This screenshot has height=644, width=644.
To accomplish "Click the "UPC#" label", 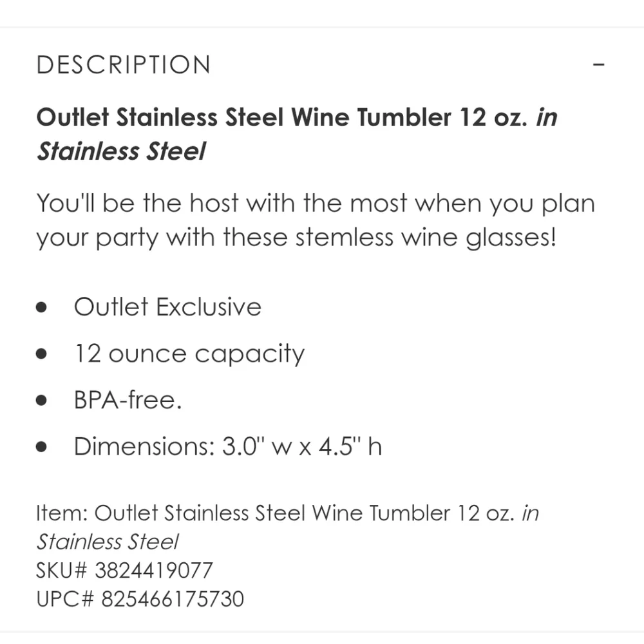I will click(63, 599).
